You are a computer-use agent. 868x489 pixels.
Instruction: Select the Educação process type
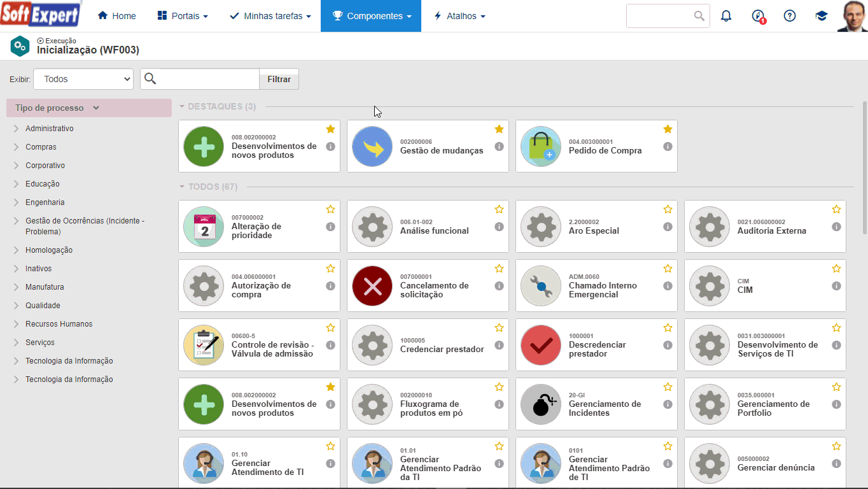[x=43, y=184]
